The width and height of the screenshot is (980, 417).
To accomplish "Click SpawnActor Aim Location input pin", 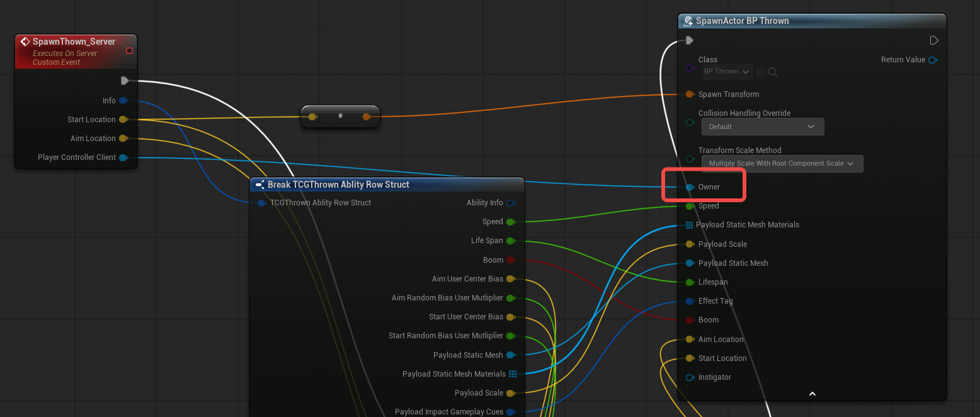I will click(690, 340).
